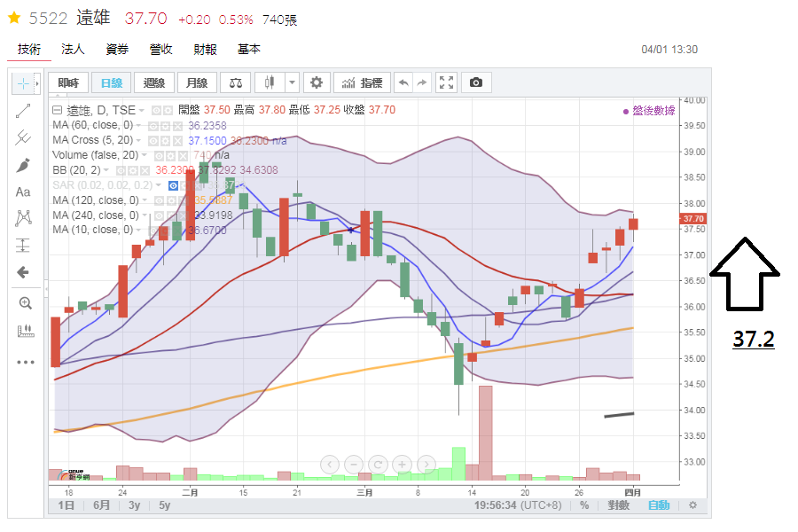The height and width of the screenshot is (532, 798).
Task: Hide the MA (120, close, 0) indicator
Action: point(160,201)
